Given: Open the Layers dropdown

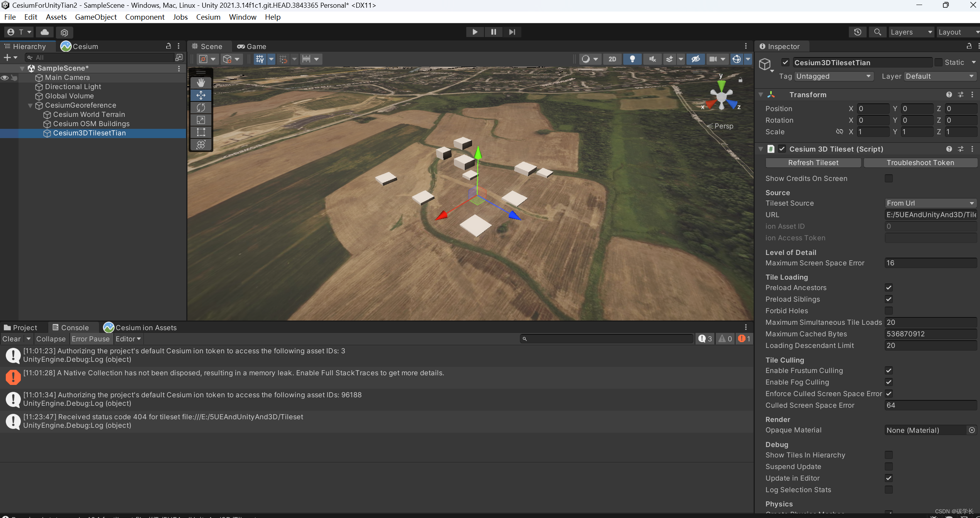Looking at the screenshot, I should pos(910,32).
